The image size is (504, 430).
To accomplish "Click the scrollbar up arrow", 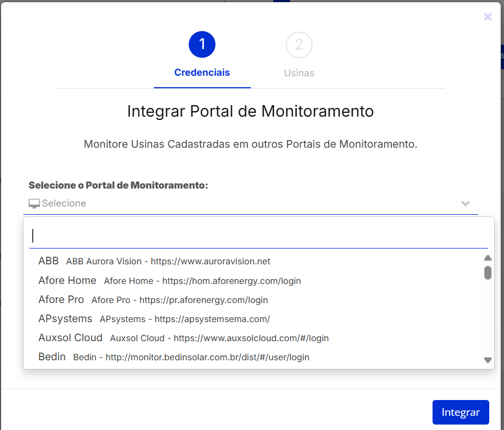I will [x=488, y=258].
